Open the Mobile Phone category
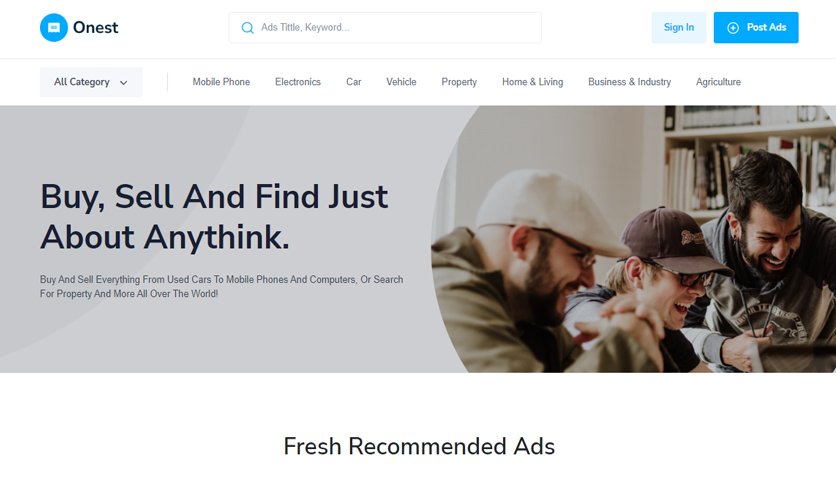This screenshot has height=484, width=836. [x=221, y=82]
